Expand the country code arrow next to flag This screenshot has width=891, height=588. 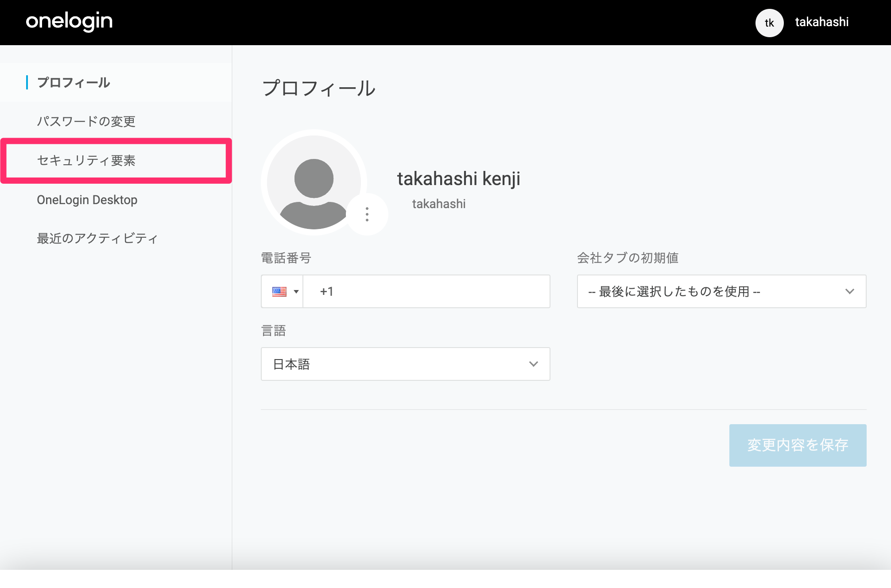coord(296,291)
